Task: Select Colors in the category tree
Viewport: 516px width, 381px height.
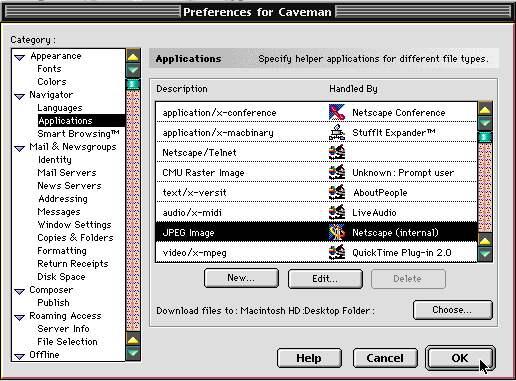Action: click(x=52, y=82)
